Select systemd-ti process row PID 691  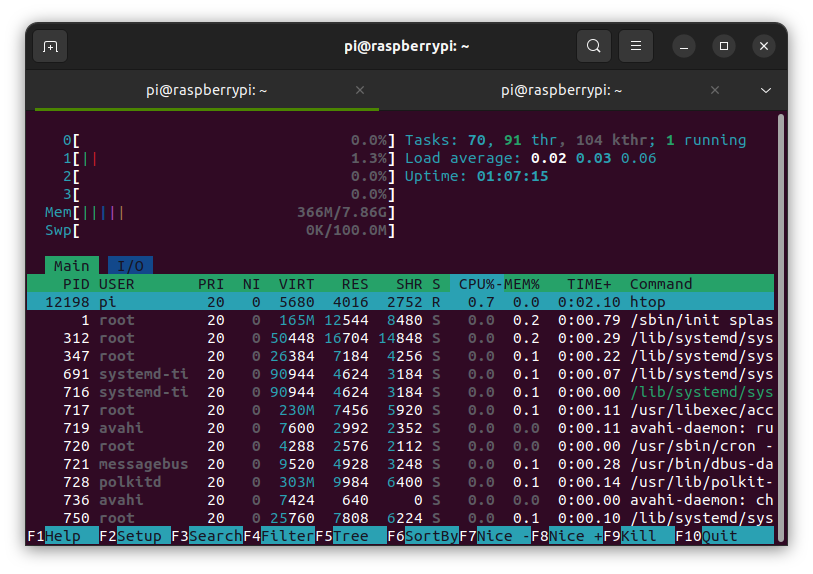click(x=400, y=374)
